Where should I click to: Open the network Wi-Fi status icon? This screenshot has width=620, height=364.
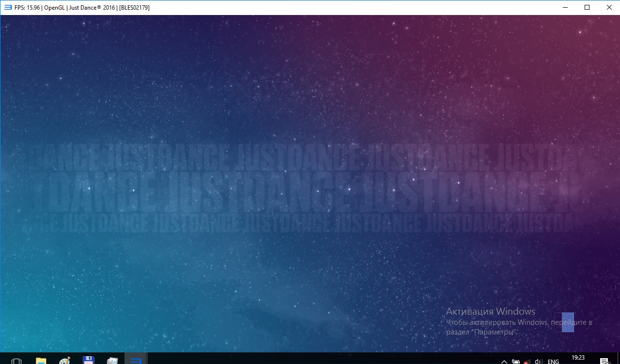pos(527,361)
